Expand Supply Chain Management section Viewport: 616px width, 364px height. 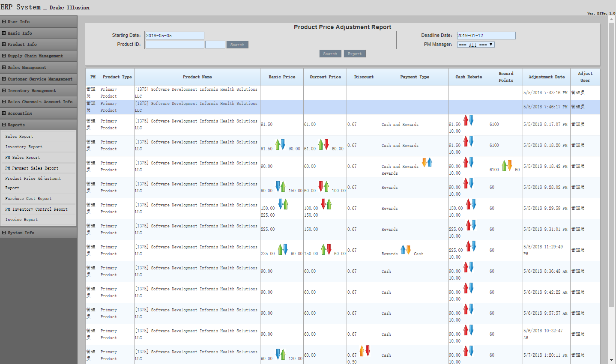pos(39,56)
